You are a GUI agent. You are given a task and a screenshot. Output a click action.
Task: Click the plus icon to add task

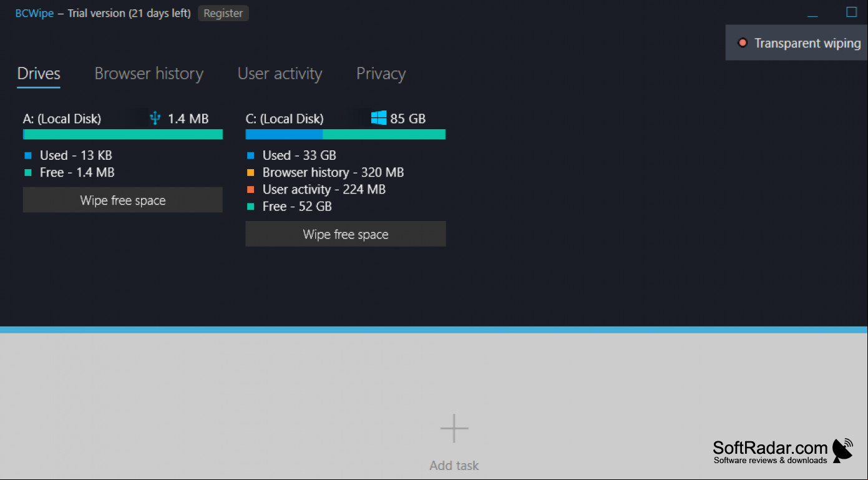(454, 428)
